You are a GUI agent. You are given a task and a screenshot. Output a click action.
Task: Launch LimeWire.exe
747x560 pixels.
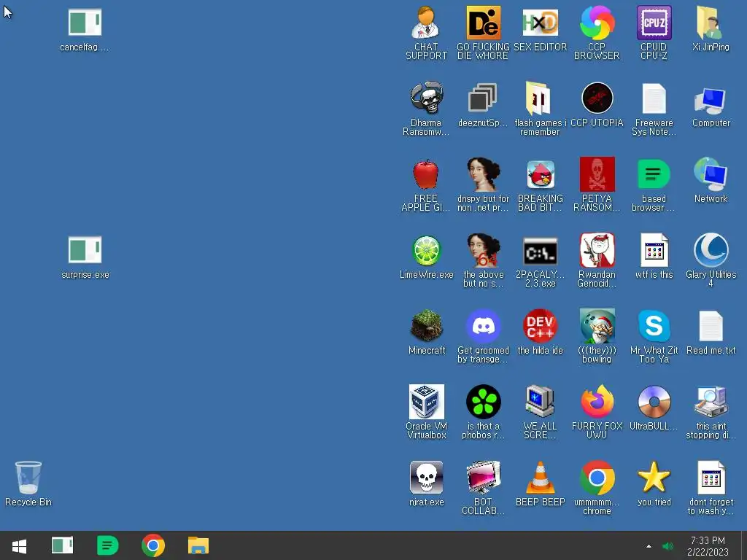(426, 251)
